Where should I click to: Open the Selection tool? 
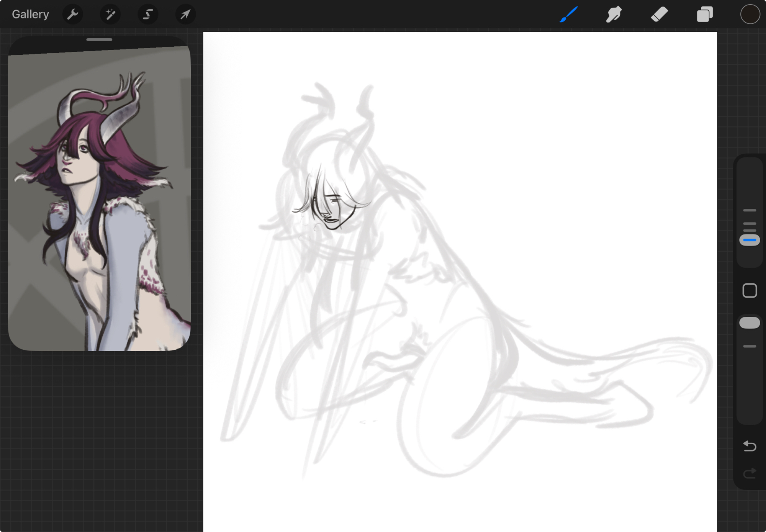[148, 14]
